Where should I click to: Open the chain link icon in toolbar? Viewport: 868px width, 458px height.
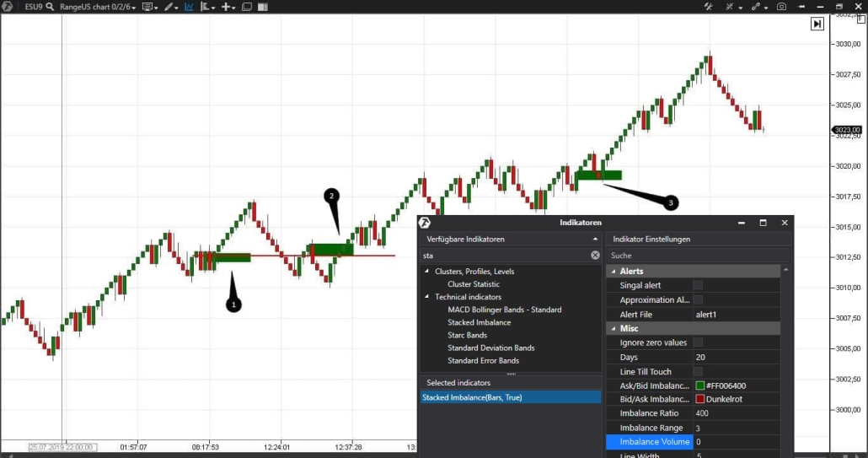tap(756, 7)
